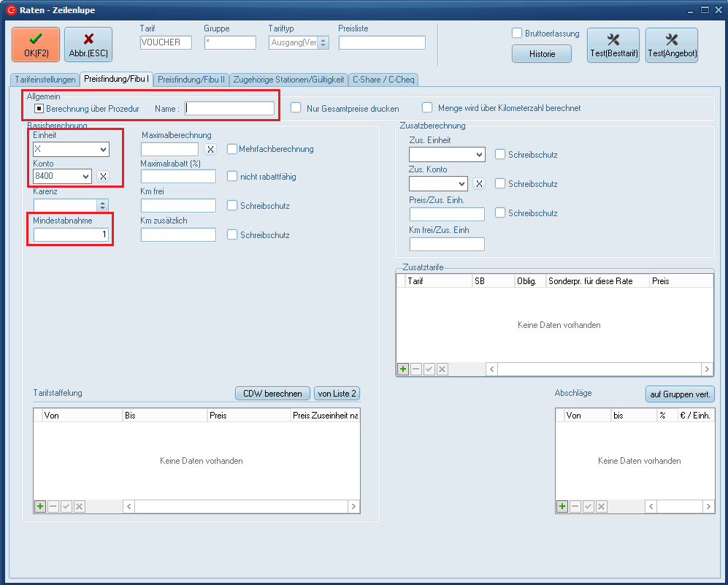The width and height of the screenshot is (728, 585).
Task: Toggle Nur Gesamtpreise drucken checkbox
Action: click(x=296, y=108)
